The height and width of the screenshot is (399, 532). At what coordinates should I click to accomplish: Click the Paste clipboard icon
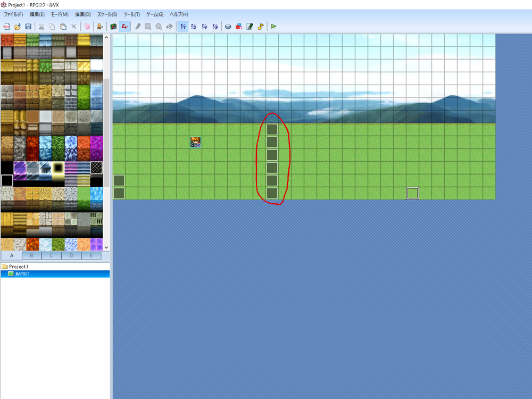point(63,27)
